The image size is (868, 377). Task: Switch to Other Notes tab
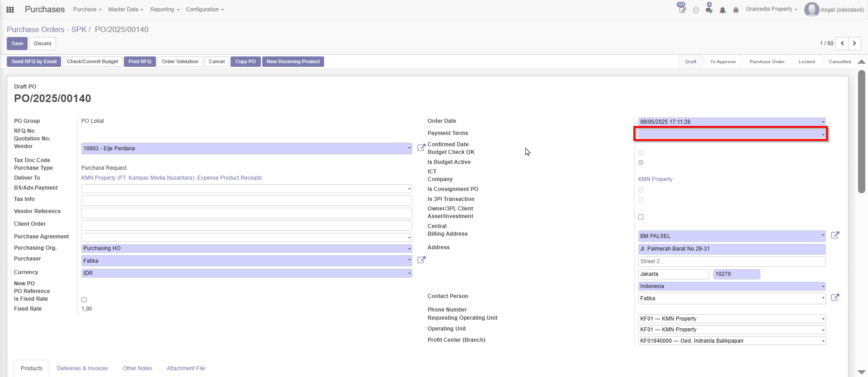click(x=137, y=368)
